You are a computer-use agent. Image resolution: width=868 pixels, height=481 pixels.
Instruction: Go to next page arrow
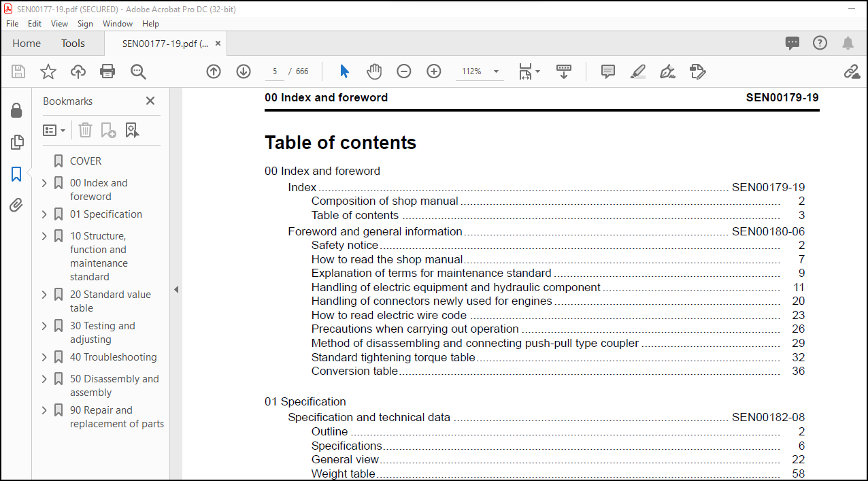point(244,71)
